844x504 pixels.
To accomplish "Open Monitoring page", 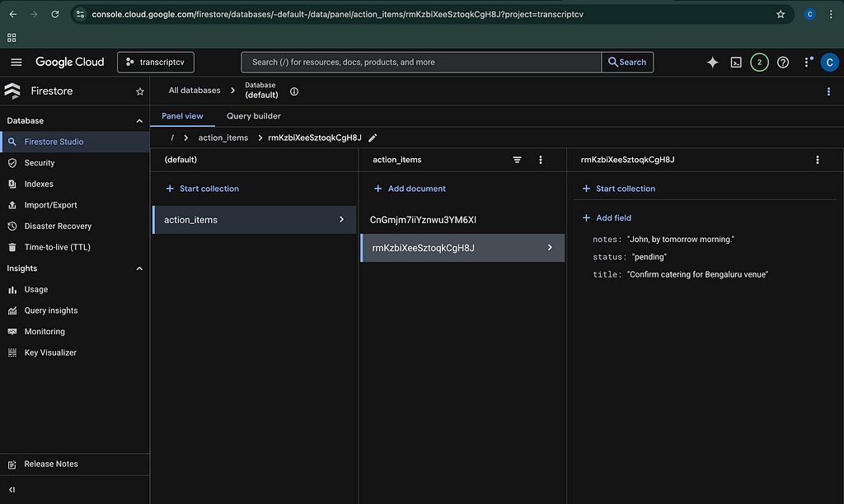I will 75,332.
